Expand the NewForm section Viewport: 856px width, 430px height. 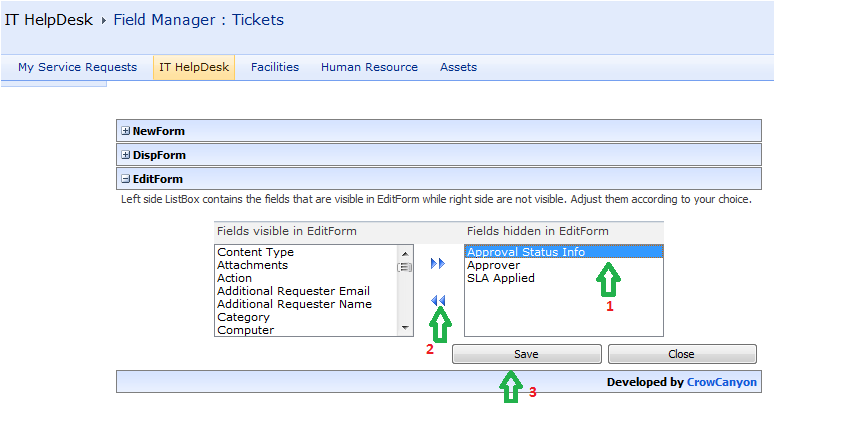[x=125, y=131]
